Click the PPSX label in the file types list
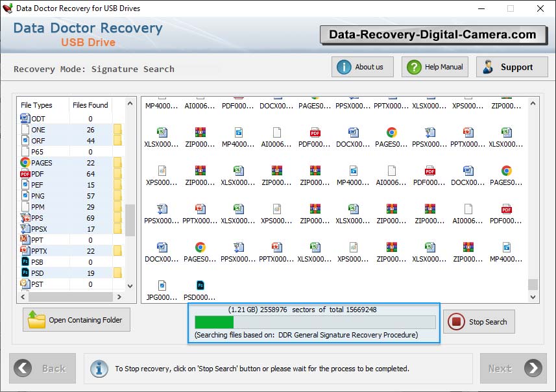This screenshot has height=392, width=556. [39, 229]
